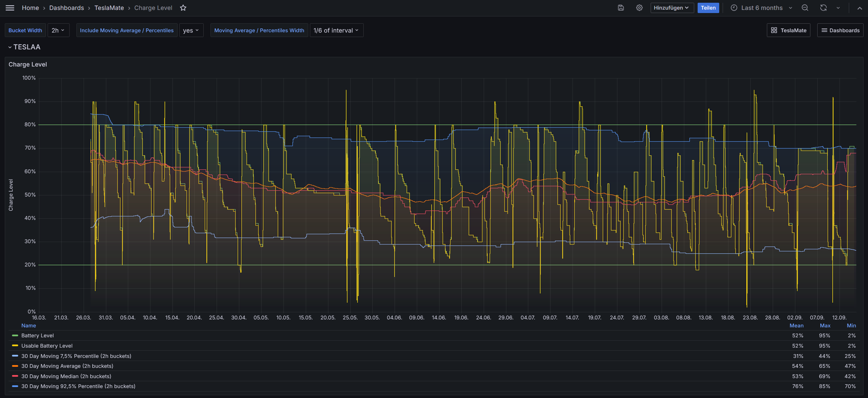Toggle 30 Day Moving 7,5% Percentile series

76,356
